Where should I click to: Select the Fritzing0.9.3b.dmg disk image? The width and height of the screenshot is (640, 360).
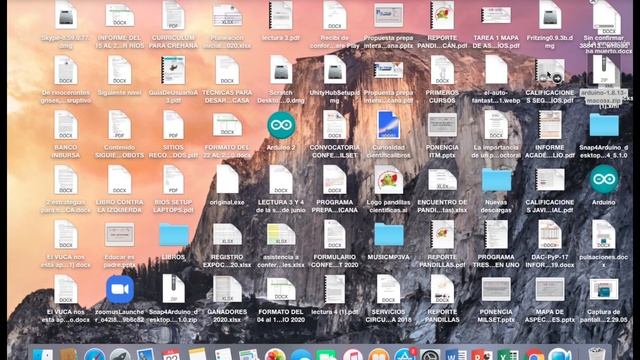tap(550, 15)
